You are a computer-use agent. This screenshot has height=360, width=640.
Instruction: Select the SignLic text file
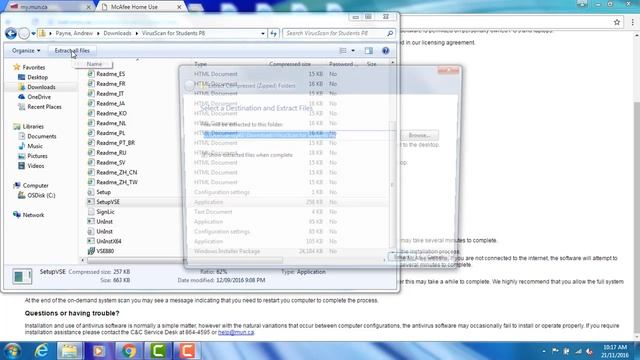(105, 212)
